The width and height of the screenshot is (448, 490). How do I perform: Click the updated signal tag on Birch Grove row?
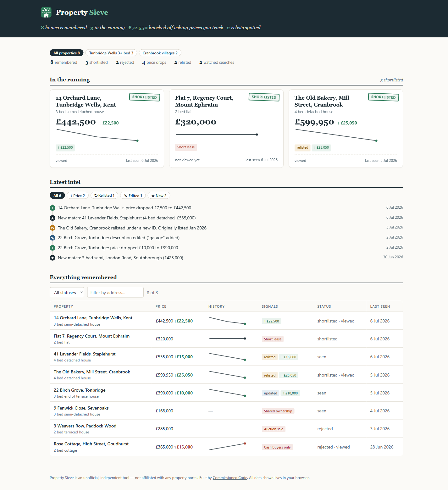tap(271, 393)
